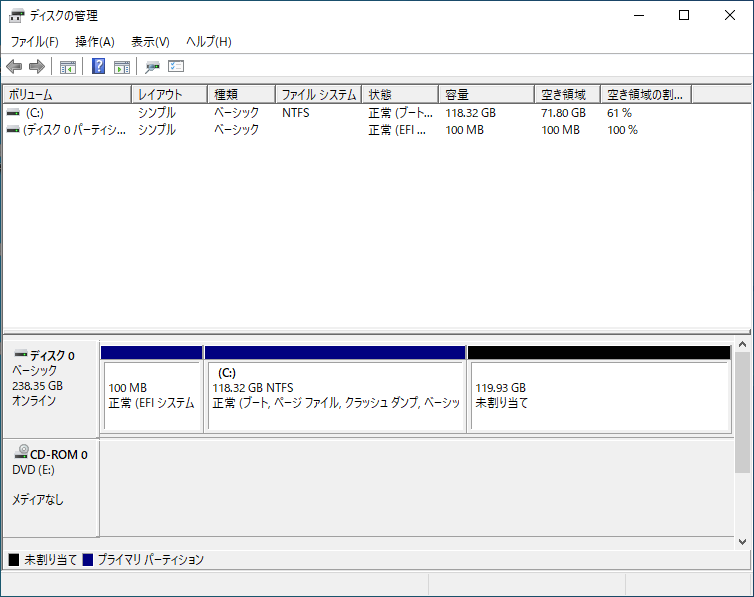
Task: Toggle the console tree pane icon
Action: (x=68, y=67)
